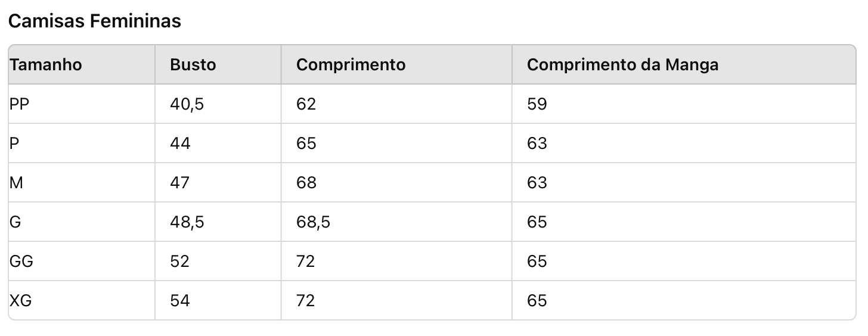Click the Comprimento da Manga header
868x336 pixels.
point(622,64)
